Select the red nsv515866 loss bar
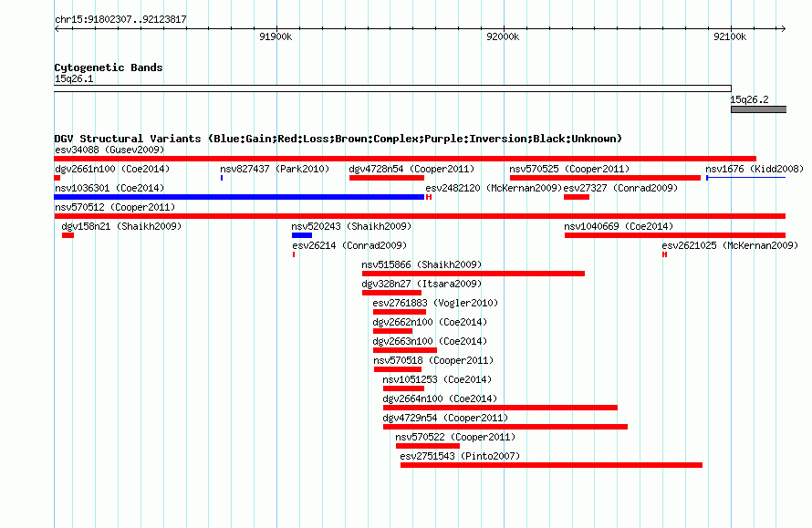This screenshot has height=528, width=812. 474,274
